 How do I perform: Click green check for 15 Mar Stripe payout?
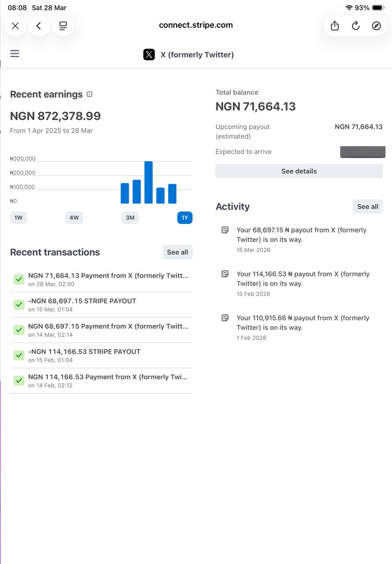click(19, 305)
